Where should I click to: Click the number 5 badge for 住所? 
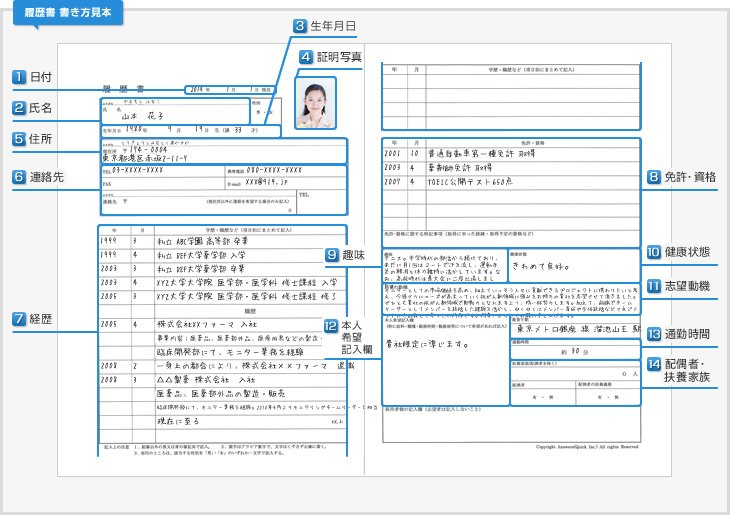tap(18, 139)
